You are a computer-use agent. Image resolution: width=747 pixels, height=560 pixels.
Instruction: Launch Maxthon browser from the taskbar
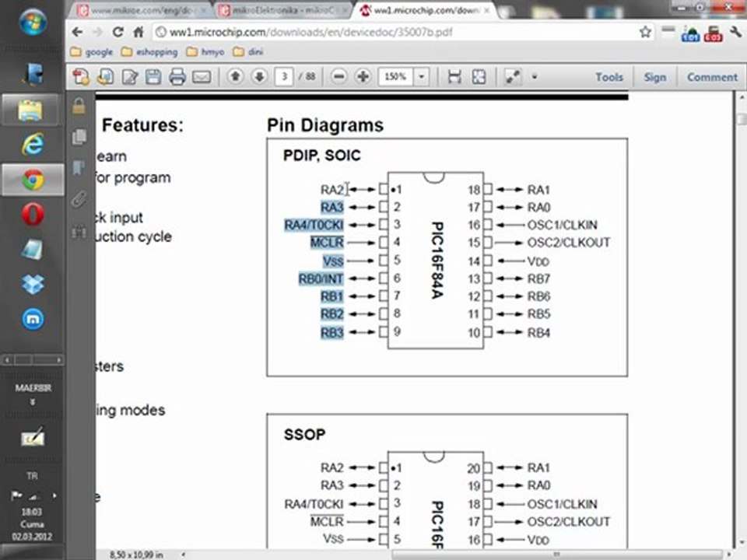click(33, 319)
